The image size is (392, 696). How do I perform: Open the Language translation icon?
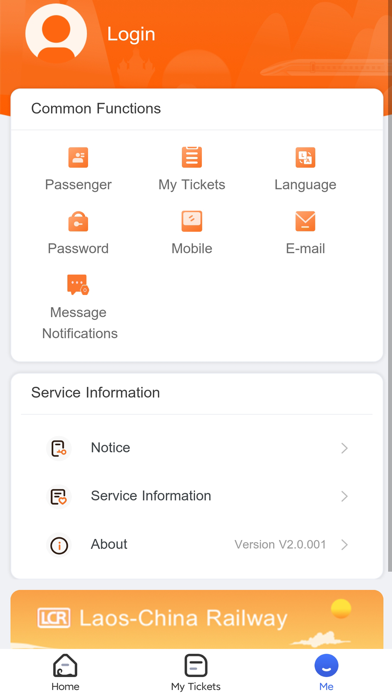point(305,157)
